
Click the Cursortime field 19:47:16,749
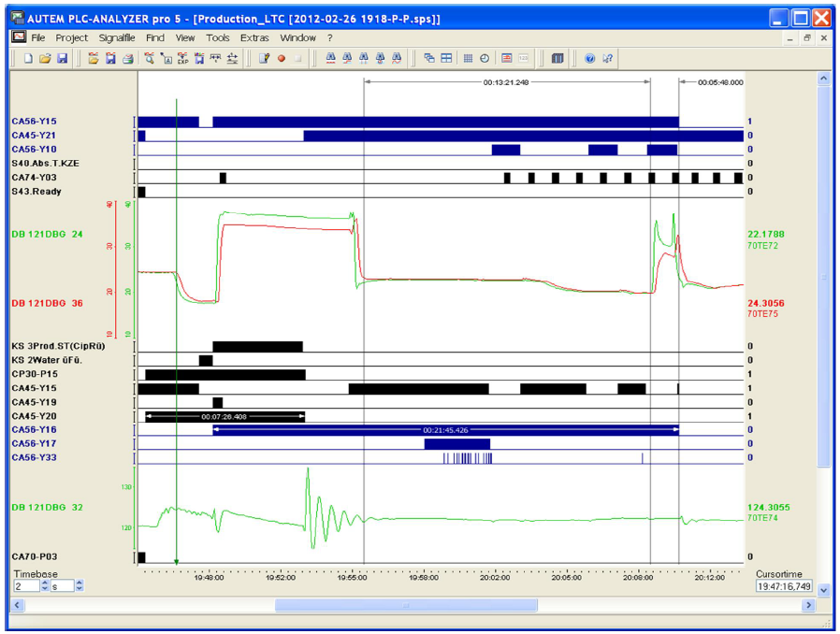[784, 586]
